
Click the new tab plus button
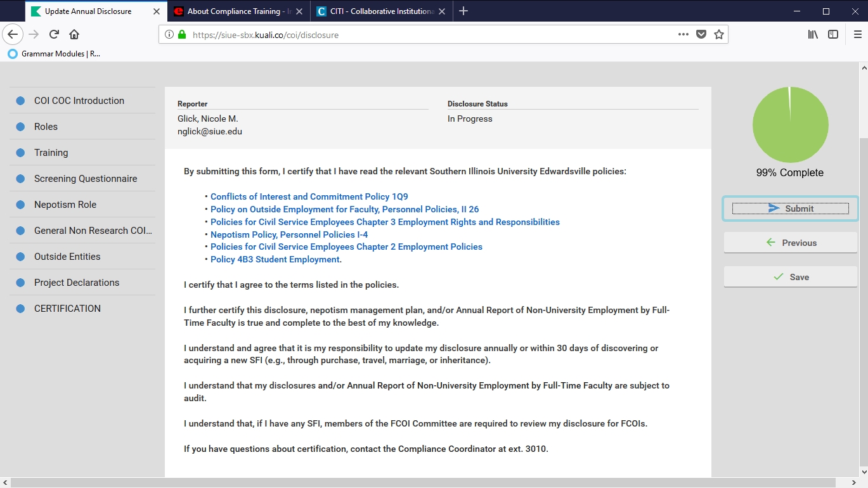coord(463,11)
